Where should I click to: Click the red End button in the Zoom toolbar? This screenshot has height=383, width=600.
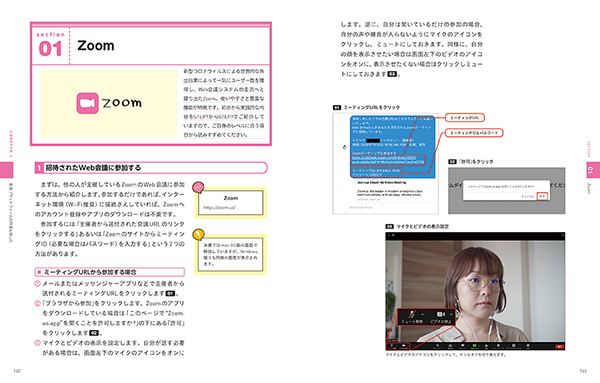[559, 347]
